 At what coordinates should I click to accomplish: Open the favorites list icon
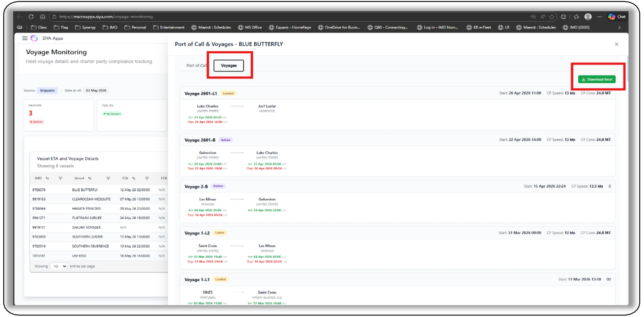pyautogui.click(x=576, y=17)
